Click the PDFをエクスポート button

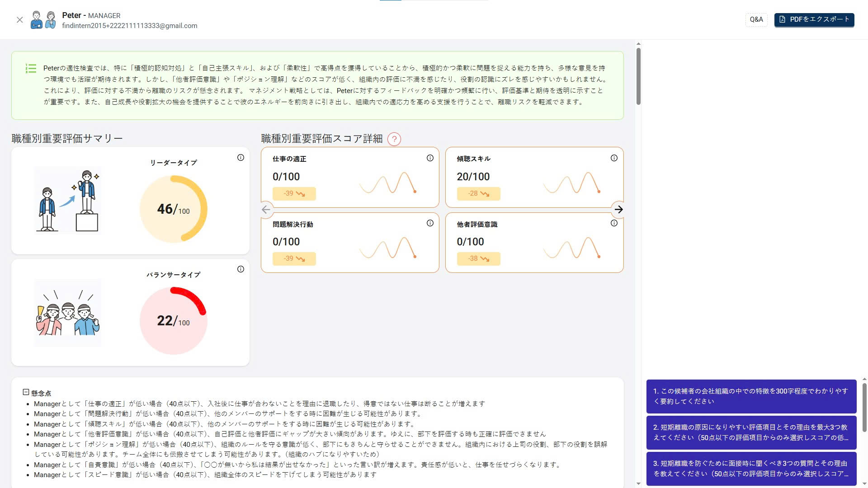(x=814, y=19)
